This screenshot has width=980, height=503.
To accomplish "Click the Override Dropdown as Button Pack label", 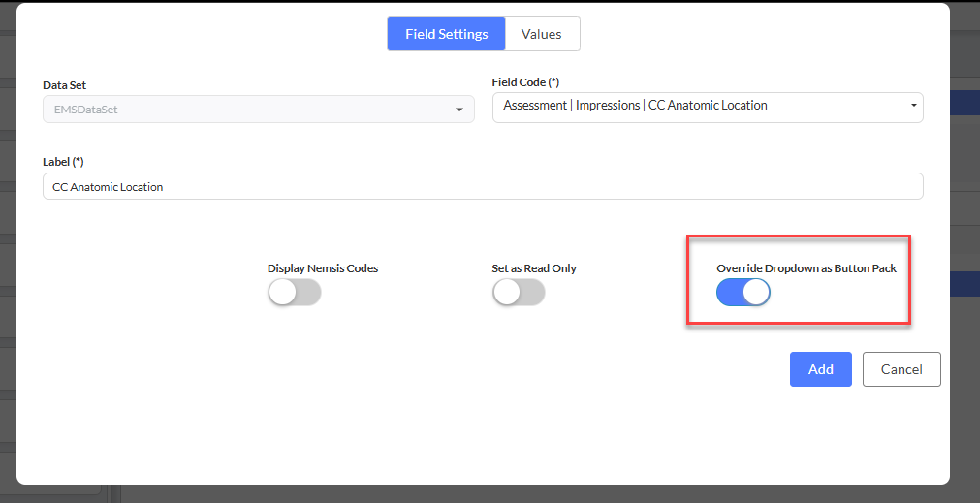I will click(x=806, y=268).
